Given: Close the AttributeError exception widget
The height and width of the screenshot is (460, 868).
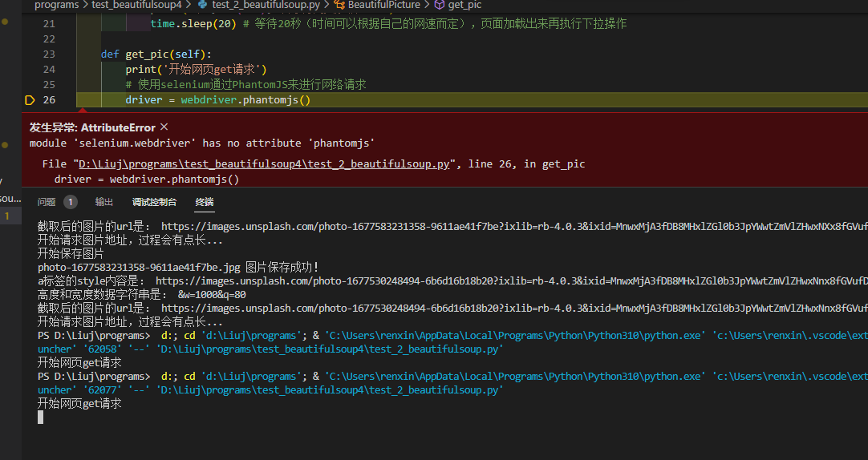Looking at the screenshot, I should (164, 127).
